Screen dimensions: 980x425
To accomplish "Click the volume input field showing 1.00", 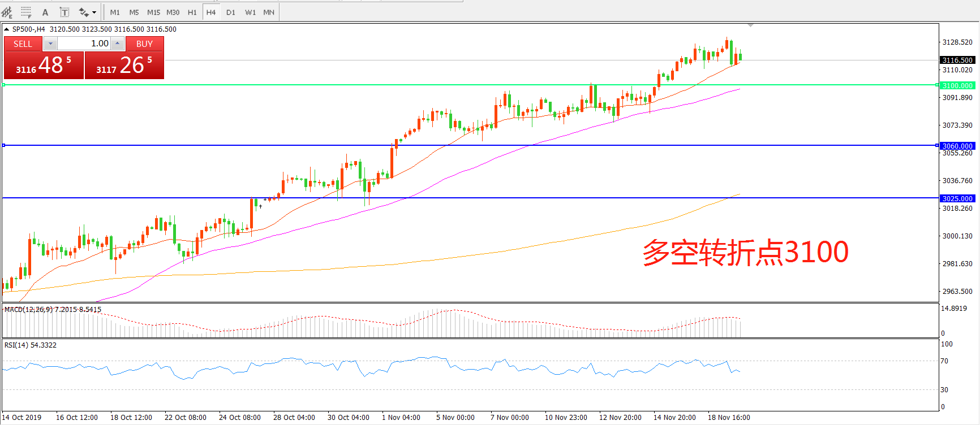I will pos(84,44).
